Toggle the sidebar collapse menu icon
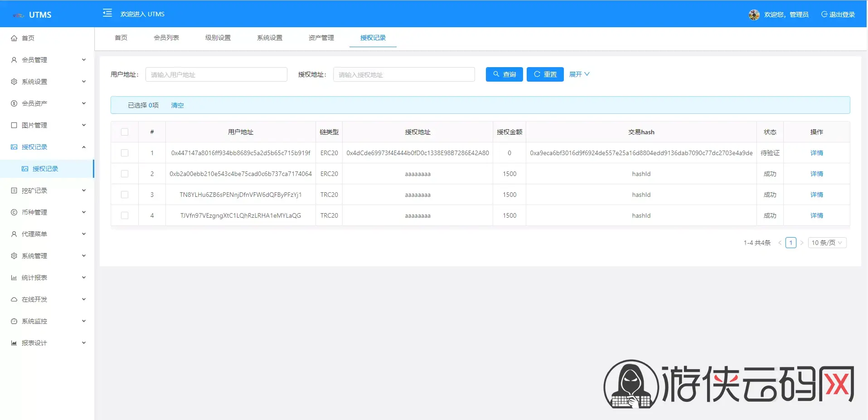The height and width of the screenshot is (420, 868). [x=107, y=13]
